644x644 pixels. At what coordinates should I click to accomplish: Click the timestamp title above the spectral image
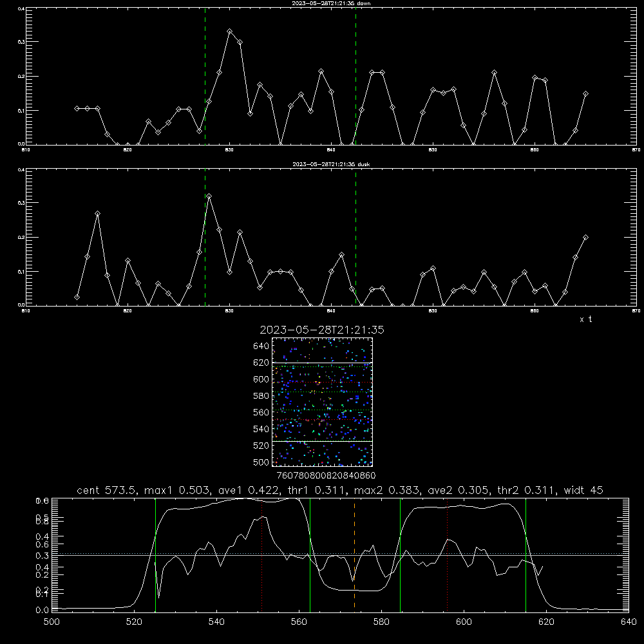(x=322, y=330)
